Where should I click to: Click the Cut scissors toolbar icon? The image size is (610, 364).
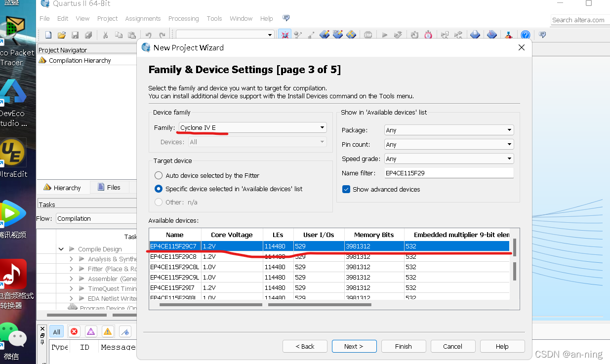(x=105, y=35)
